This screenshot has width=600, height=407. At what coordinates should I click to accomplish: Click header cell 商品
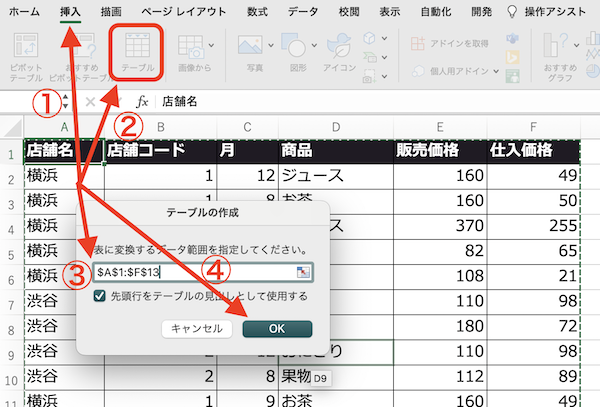pos(336,151)
